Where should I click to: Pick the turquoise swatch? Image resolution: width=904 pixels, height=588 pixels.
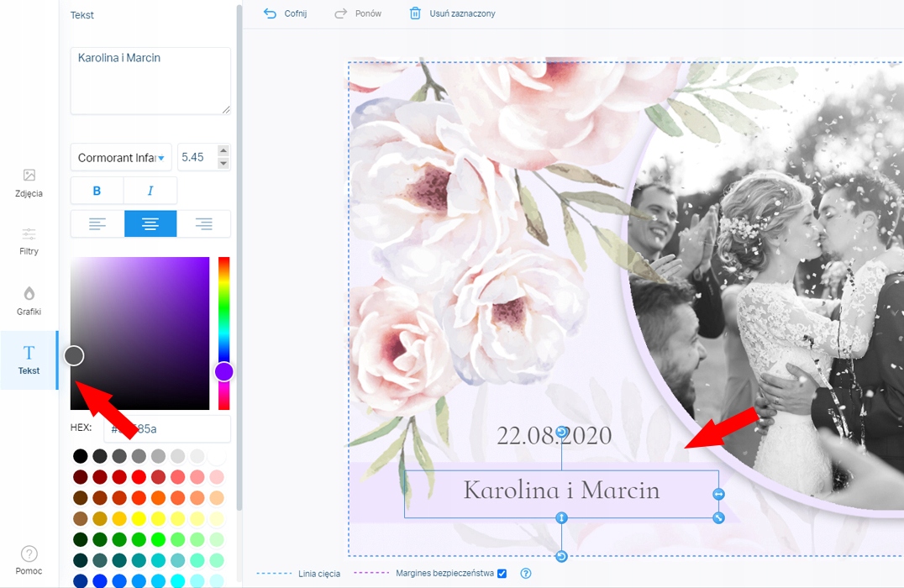pyautogui.click(x=159, y=559)
